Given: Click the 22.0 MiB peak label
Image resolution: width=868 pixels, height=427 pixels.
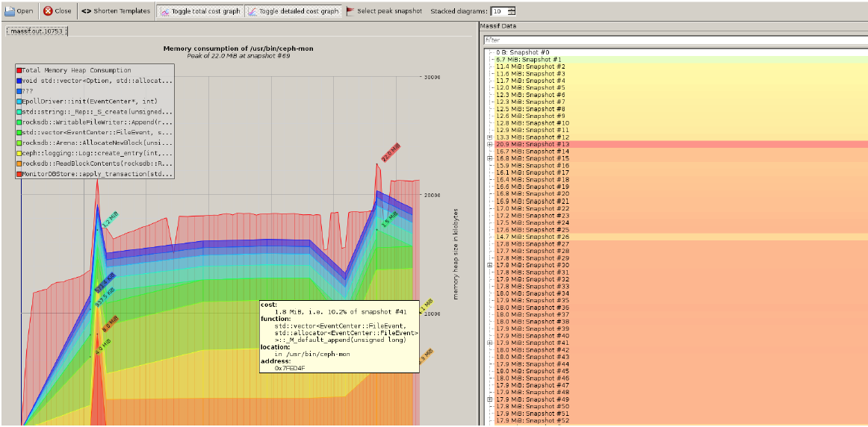Looking at the screenshot, I should pos(390,152).
